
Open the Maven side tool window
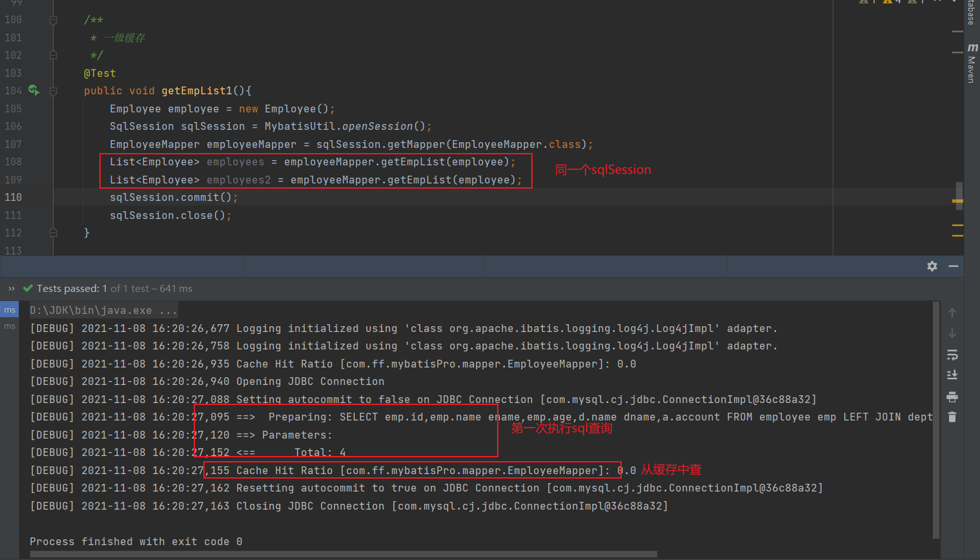972,63
